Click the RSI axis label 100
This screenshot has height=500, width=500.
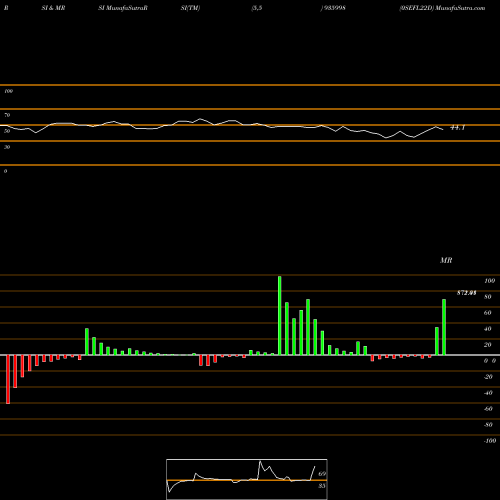(9, 91)
